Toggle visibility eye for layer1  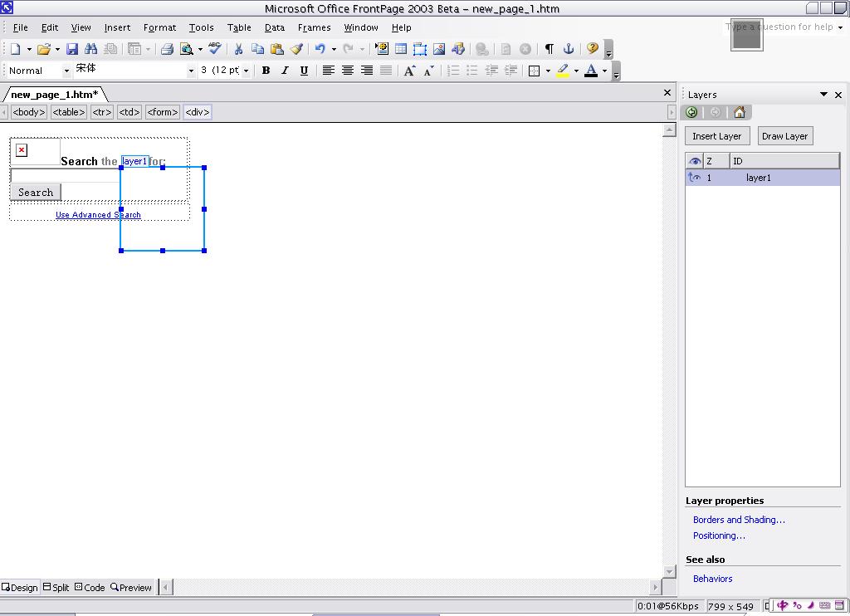695,178
